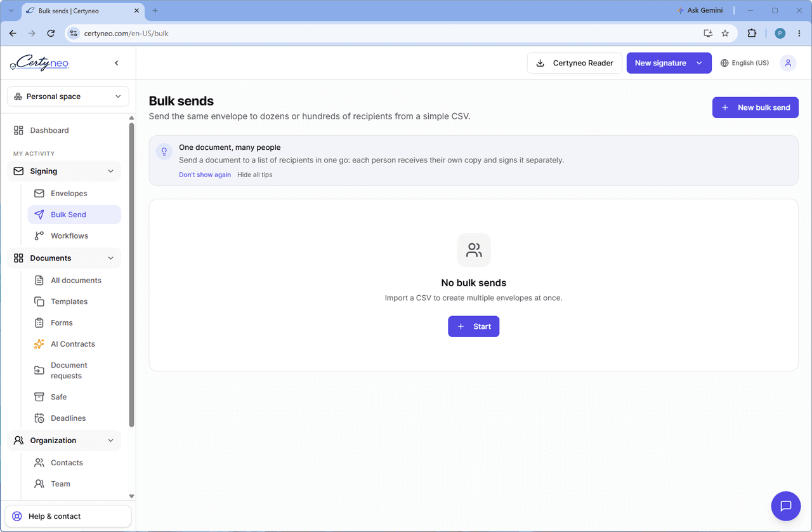Bookmark this page with the star icon
This screenshot has height=532, width=812.
(725, 33)
